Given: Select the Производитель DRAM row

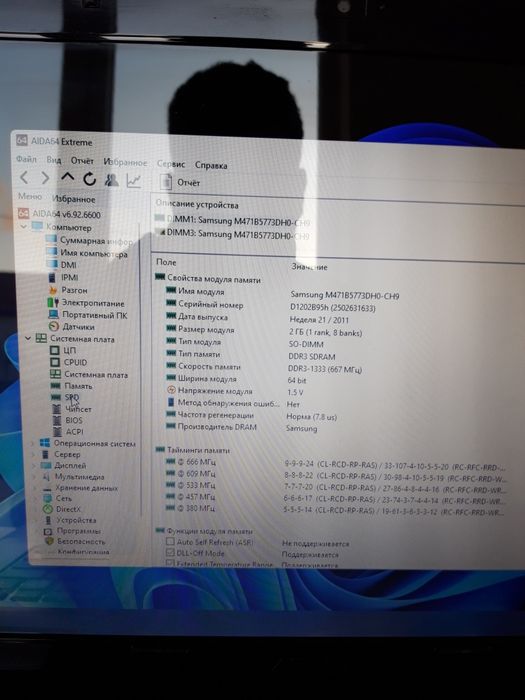Looking at the screenshot, I should click(x=242, y=427).
